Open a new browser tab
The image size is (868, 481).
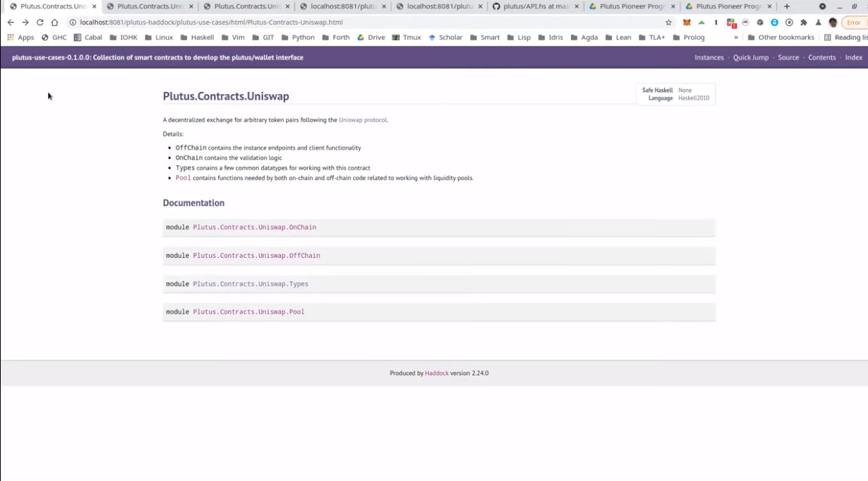(x=787, y=6)
